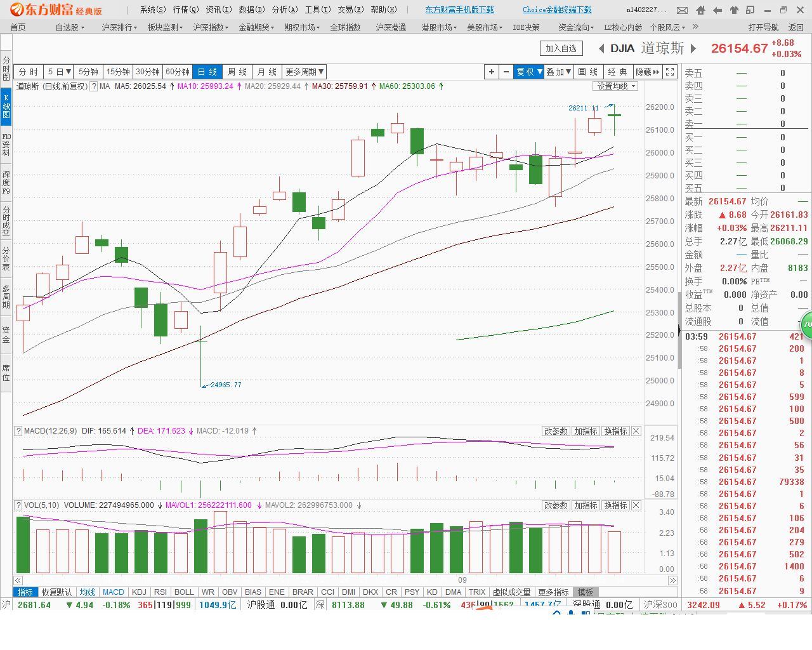Go to home via house icon
Screen dimensions: 812x650
tap(700, 10)
